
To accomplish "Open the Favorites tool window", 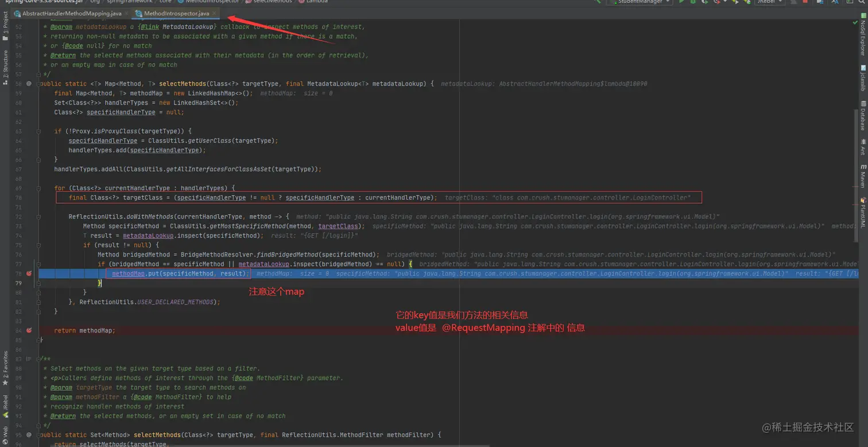I will click(x=5, y=368).
